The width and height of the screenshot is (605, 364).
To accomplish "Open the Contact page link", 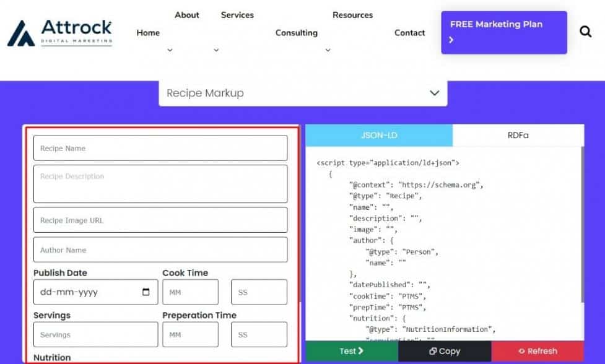I will pyautogui.click(x=409, y=33).
